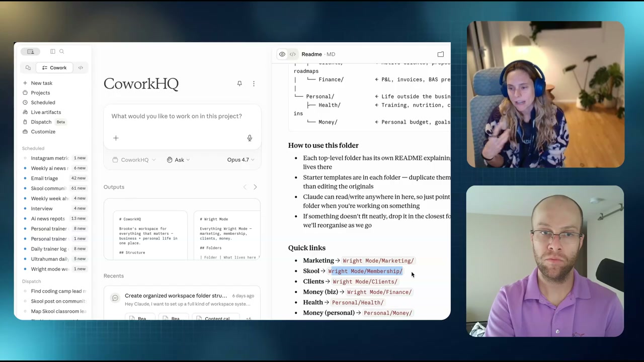
Task: Click the Outputs section label
Action: pyautogui.click(x=114, y=187)
